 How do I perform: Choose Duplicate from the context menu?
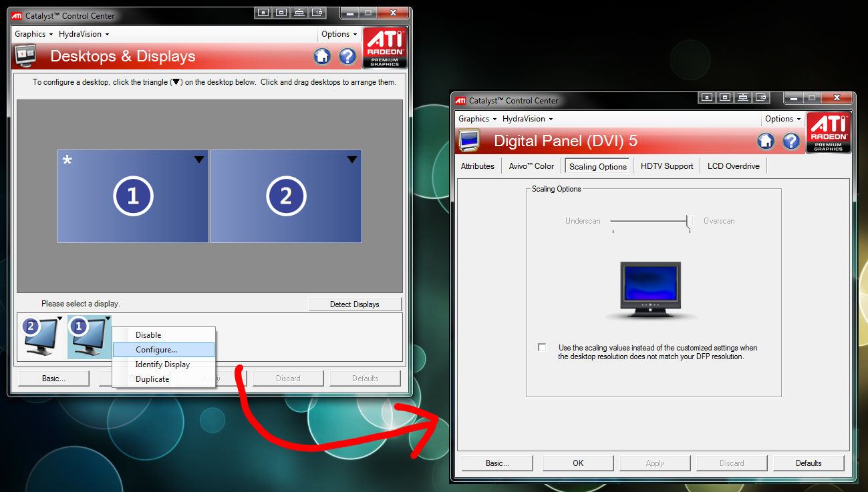(x=164, y=379)
